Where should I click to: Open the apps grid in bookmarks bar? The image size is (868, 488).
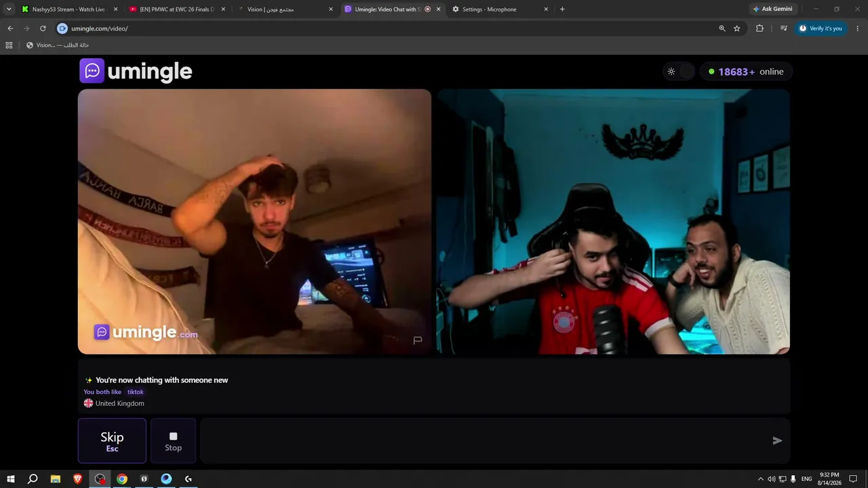(9, 45)
